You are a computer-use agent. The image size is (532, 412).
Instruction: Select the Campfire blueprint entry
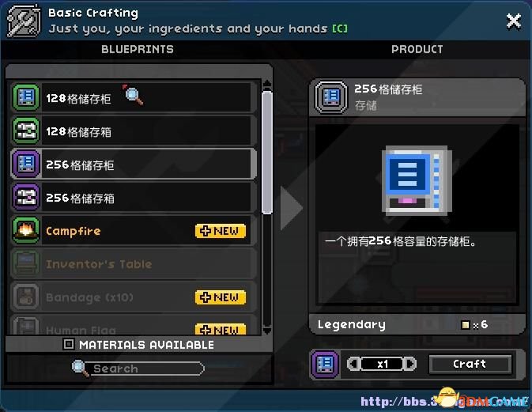[x=134, y=230]
